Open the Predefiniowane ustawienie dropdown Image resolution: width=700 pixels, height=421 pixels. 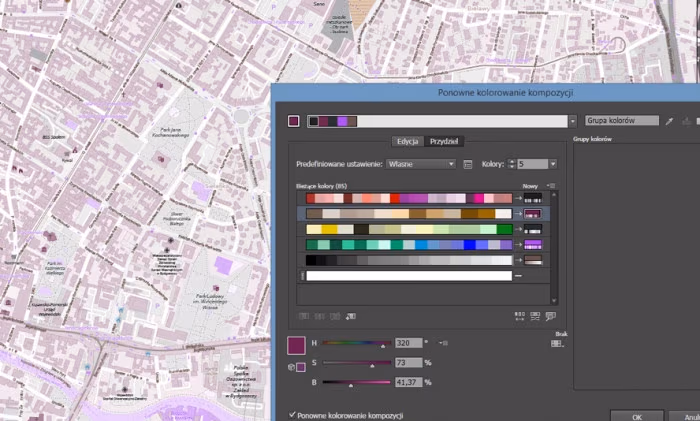coord(421,164)
